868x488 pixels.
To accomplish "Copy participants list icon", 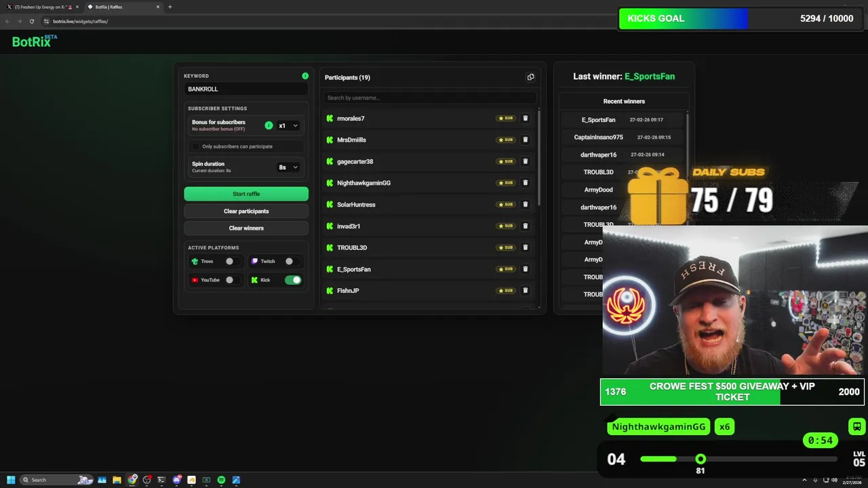I will tap(530, 77).
